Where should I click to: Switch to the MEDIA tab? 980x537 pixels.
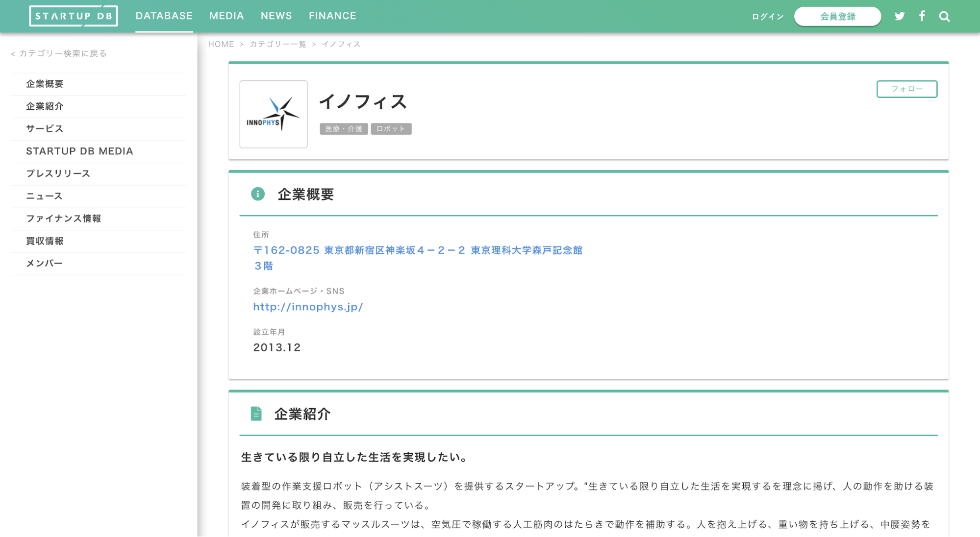click(x=226, y=15)
